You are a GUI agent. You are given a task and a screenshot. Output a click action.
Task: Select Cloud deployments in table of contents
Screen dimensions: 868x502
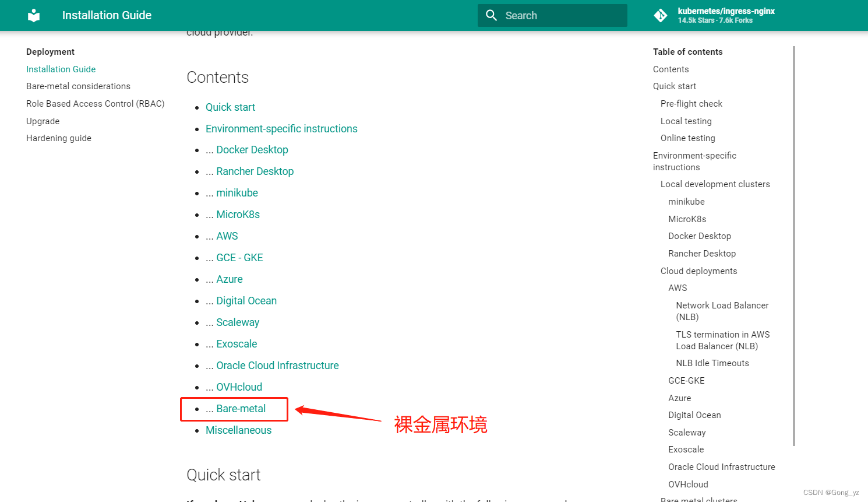point(698,271)
